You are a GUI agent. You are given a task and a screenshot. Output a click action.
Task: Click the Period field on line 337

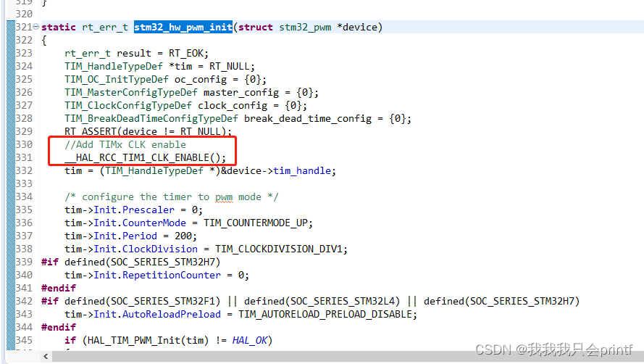[140, 236]
